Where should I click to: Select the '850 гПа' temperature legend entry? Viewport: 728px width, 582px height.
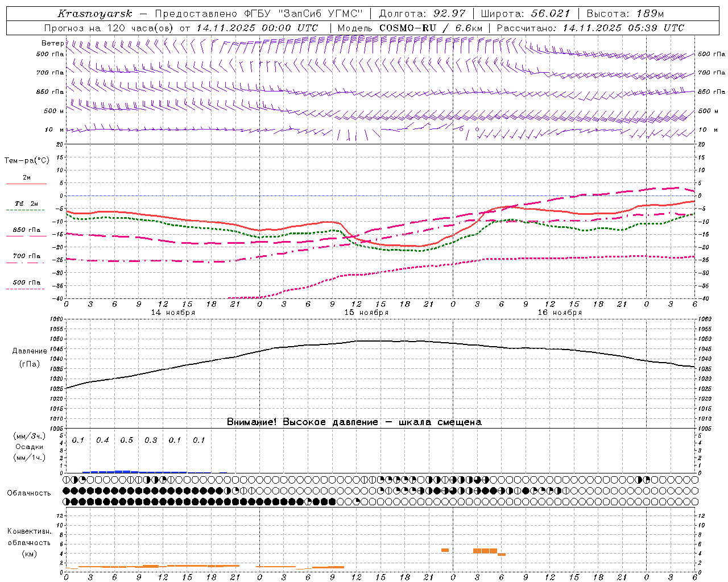[x=26, y=230]
